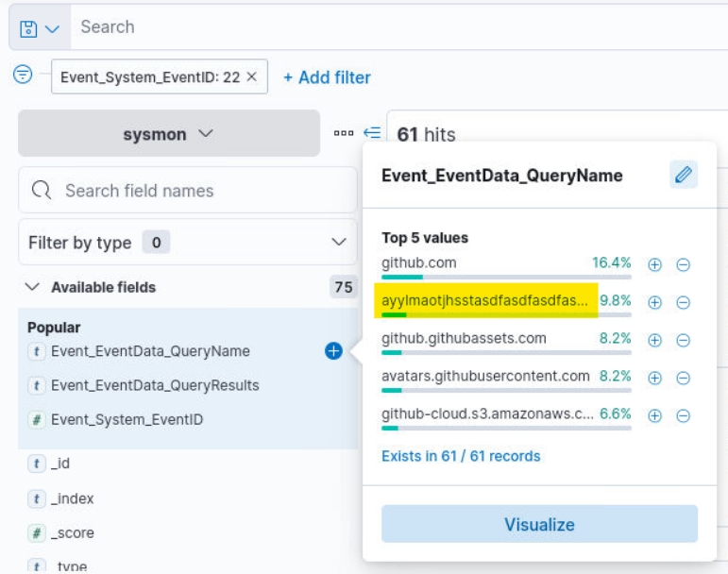Edit the Event_EventData_QueryName field with pencil icon
Viewport: 728px width, 574px height.
tap(684, 175)
